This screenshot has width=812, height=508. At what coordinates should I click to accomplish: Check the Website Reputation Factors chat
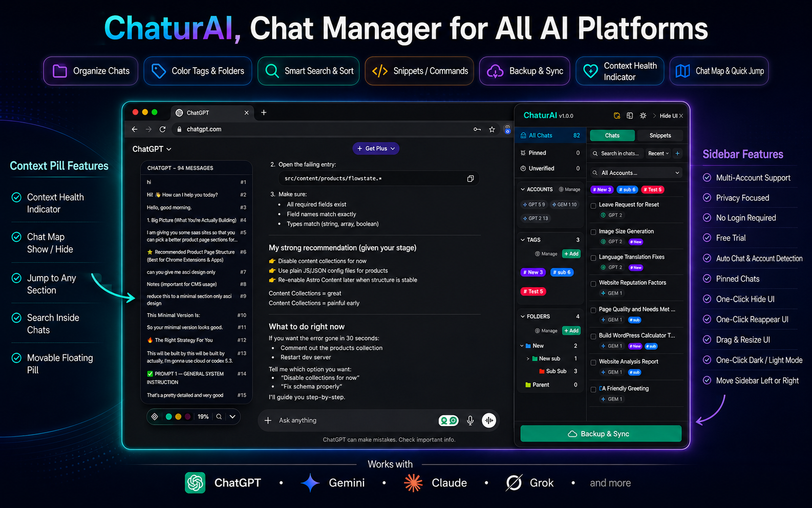(x=593, y=283)
